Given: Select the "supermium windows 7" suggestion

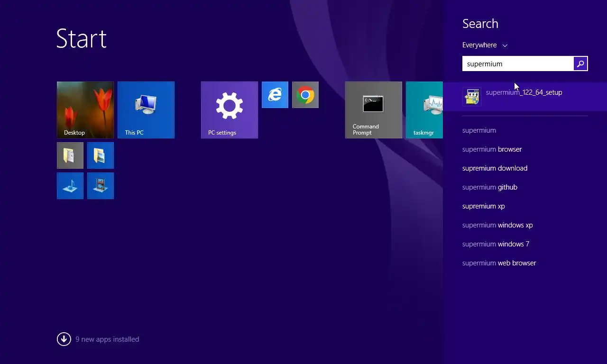Looking at the screenshot, I should [x=496, y=244].
